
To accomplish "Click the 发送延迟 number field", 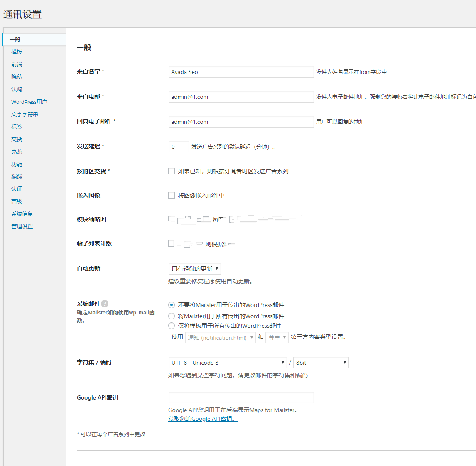I will 179,147.
